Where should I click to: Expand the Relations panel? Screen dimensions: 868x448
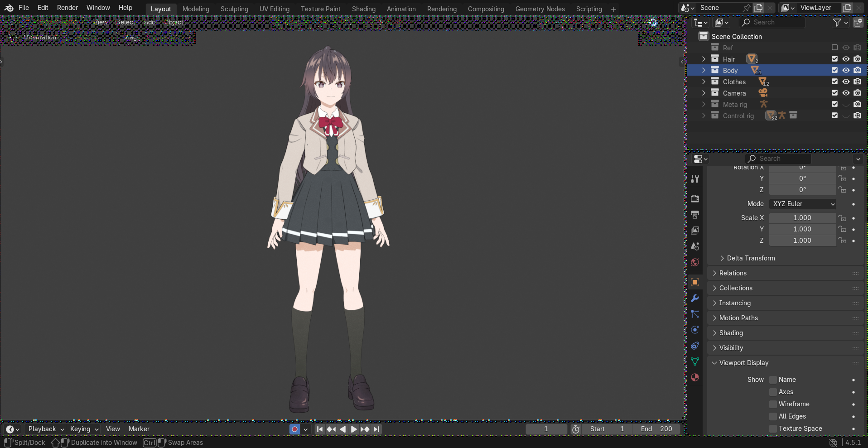[x=733, y=273]
